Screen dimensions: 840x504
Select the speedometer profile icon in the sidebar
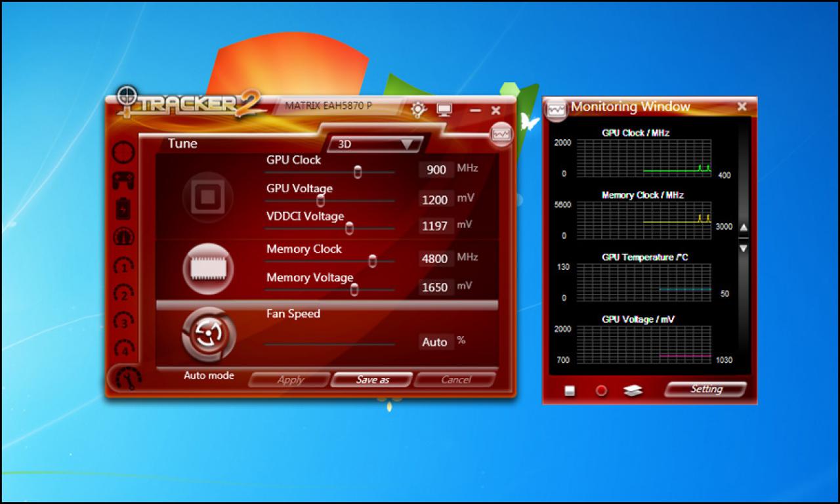123,237
